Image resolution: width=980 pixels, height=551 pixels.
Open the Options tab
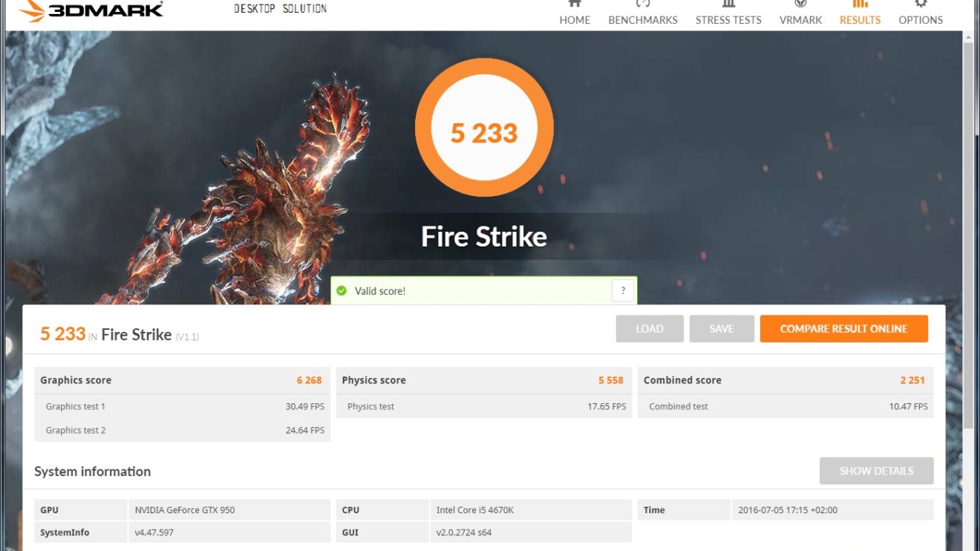pyautogui.click(x=921, y=13)
